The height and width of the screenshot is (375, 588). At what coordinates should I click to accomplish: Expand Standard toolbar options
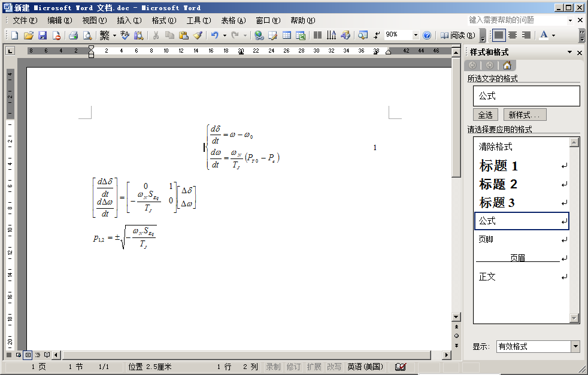click(483, 36)
